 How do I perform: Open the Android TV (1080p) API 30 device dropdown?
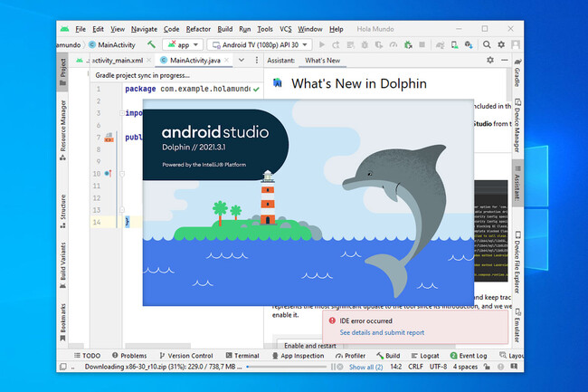coord(260,44)
